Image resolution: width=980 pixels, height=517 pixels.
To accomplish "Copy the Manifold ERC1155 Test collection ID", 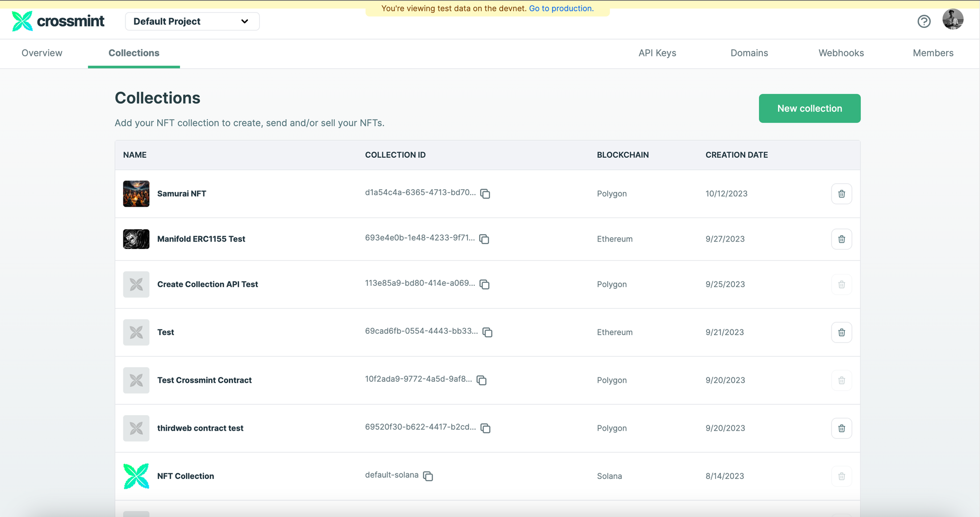I will tap(484, 239).
